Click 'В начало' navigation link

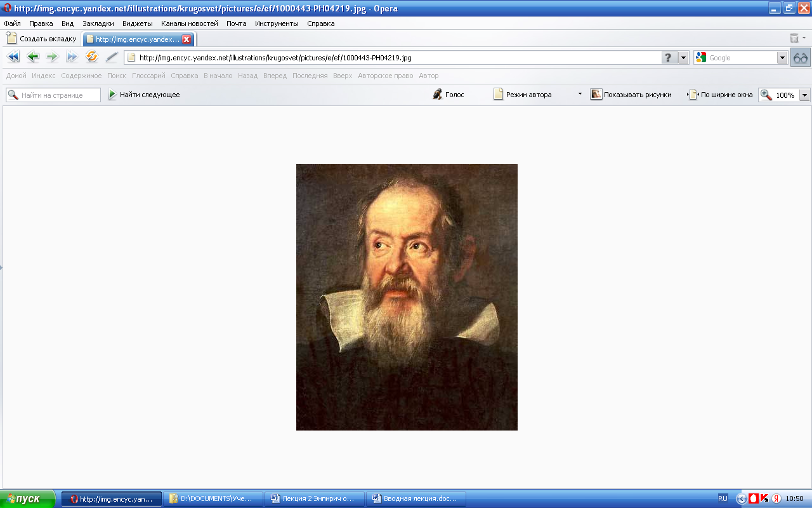pyautogui.click(x=218, y=76)
